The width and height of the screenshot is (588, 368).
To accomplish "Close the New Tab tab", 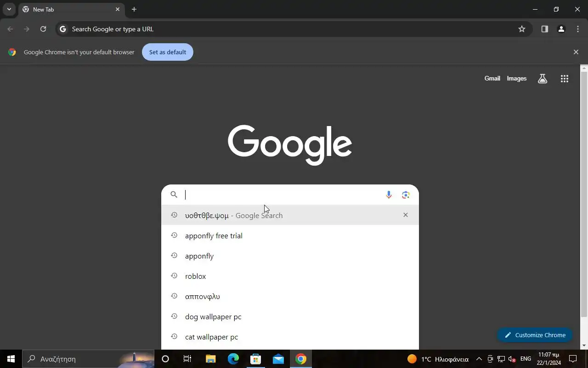I will point(118,9).
